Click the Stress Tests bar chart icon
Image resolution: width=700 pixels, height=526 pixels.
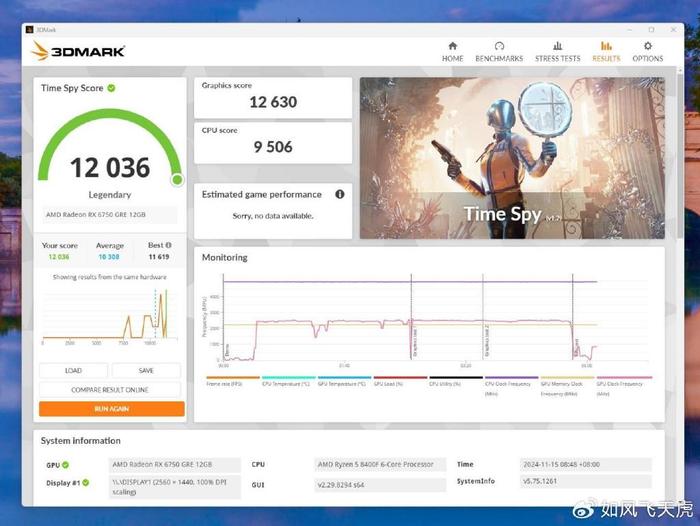coord(558,46)
